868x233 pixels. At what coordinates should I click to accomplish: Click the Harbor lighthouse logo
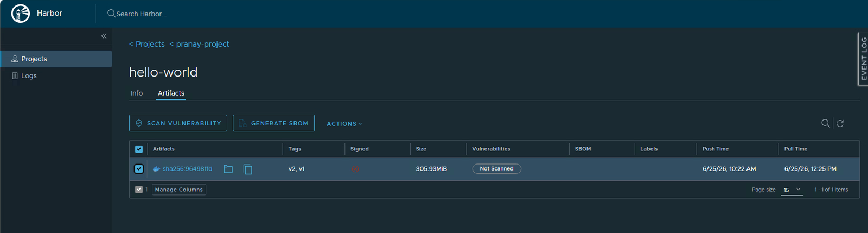tap(21, 14)
